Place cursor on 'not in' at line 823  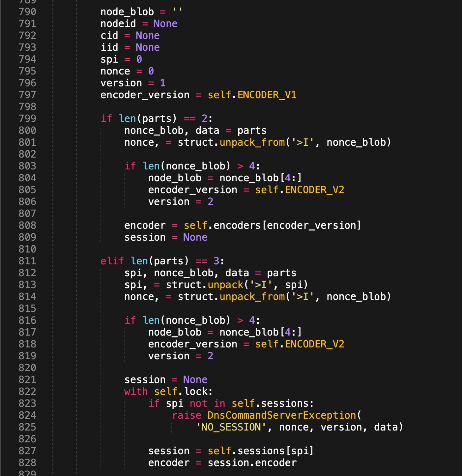(x=207, y=403)
